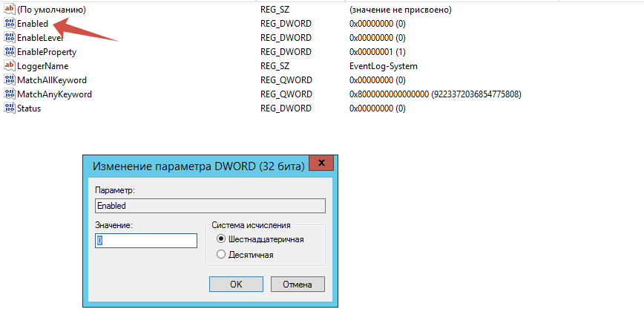This screenshot has width=644, height=318.
Task: Click the Параметр field showing Enabled
Action: tap(210, 206)
